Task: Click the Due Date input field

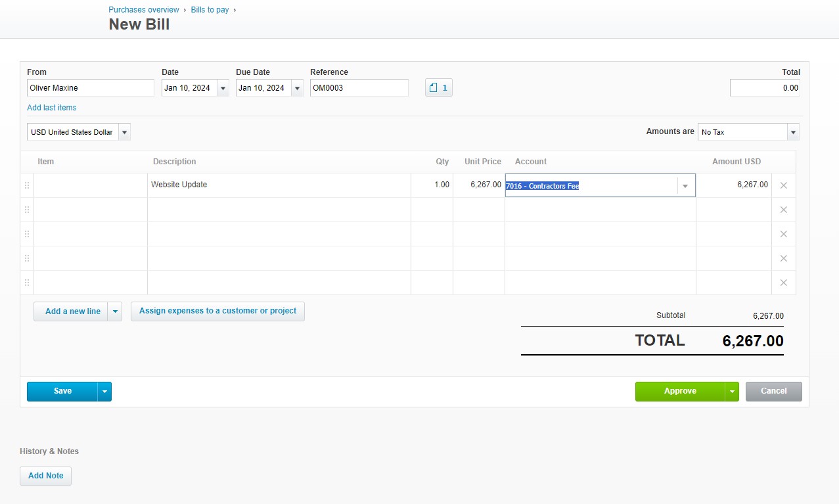Action: tap(263, 88)
